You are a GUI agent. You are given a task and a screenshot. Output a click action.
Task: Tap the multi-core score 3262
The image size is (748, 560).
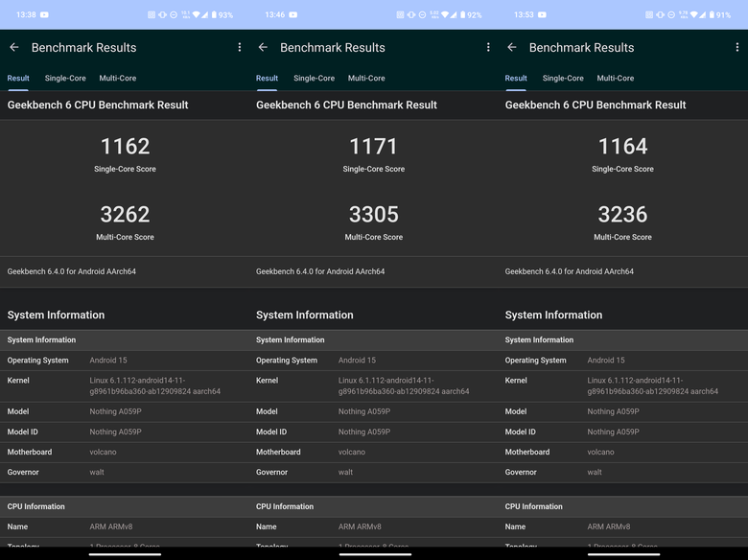125,215
